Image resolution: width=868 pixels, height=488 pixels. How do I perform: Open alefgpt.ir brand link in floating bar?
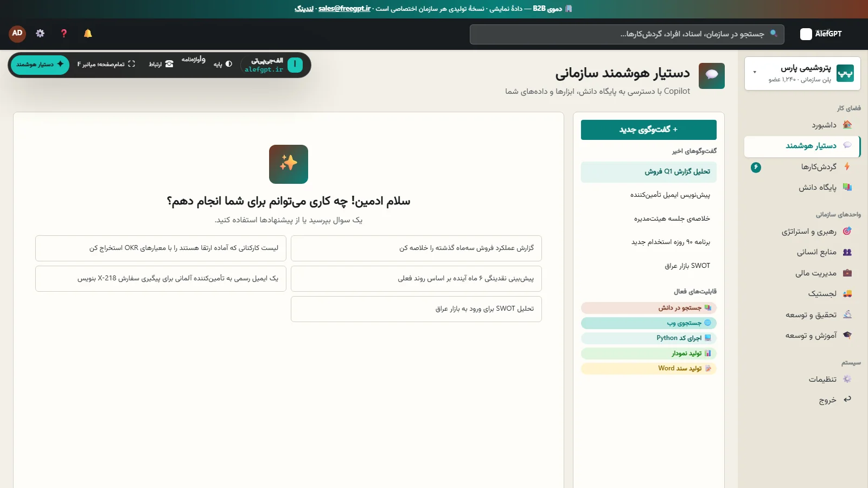point(272,65)
